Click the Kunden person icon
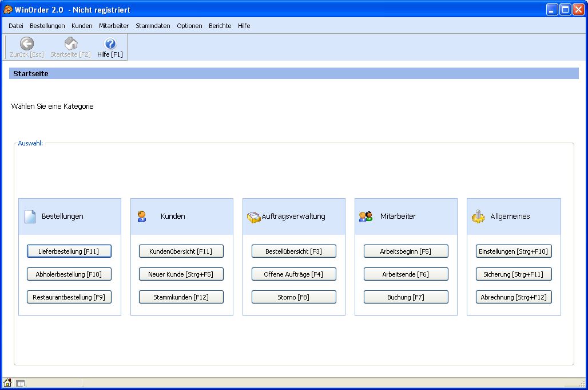Screen dimensions: 588x390 tap(142, 216)
